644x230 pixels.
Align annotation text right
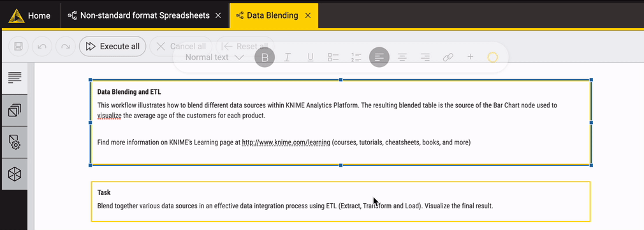pos(425,57)
